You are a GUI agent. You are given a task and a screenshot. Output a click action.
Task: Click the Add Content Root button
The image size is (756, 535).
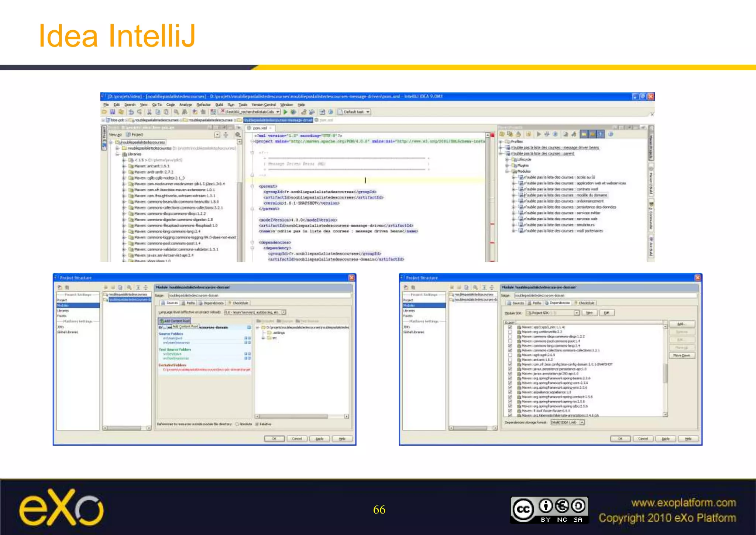[x=175, y=321]
